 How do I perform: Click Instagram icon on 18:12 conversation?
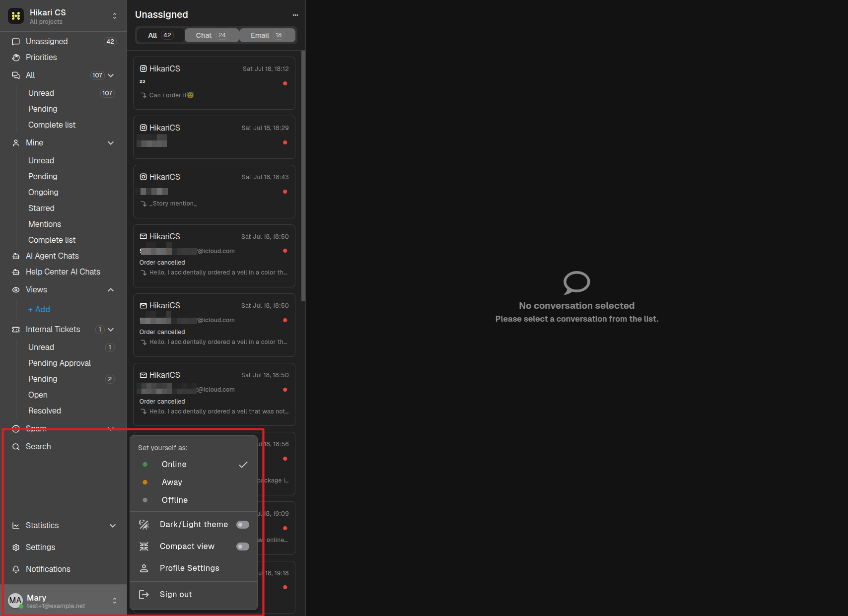click(143, 68)
